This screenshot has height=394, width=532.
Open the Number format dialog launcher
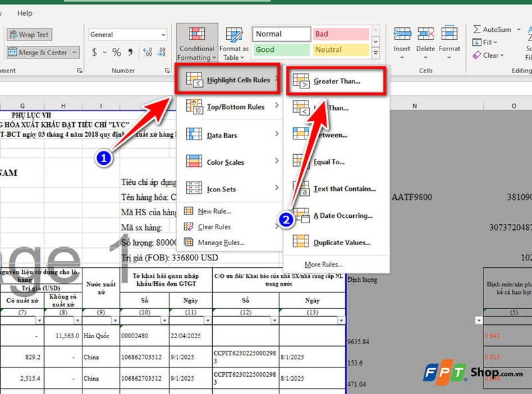coord(167,70)
